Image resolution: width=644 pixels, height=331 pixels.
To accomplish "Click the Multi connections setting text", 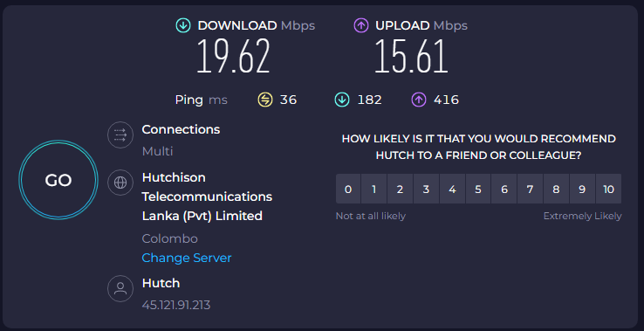I will tap(157, 151).
